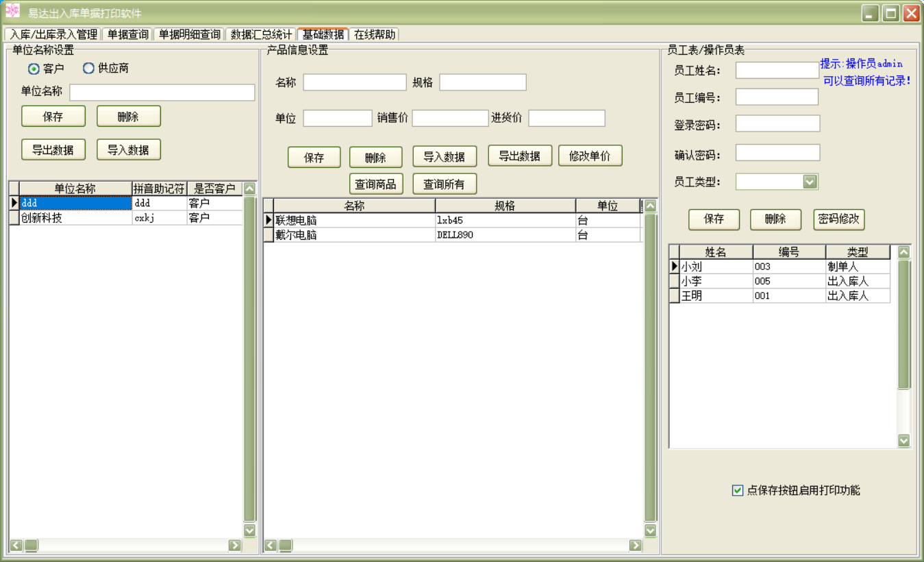This screenshot has width=924, height=562.
Task: Switch to 基础数据 tab
Action: (x=323, y=34)
